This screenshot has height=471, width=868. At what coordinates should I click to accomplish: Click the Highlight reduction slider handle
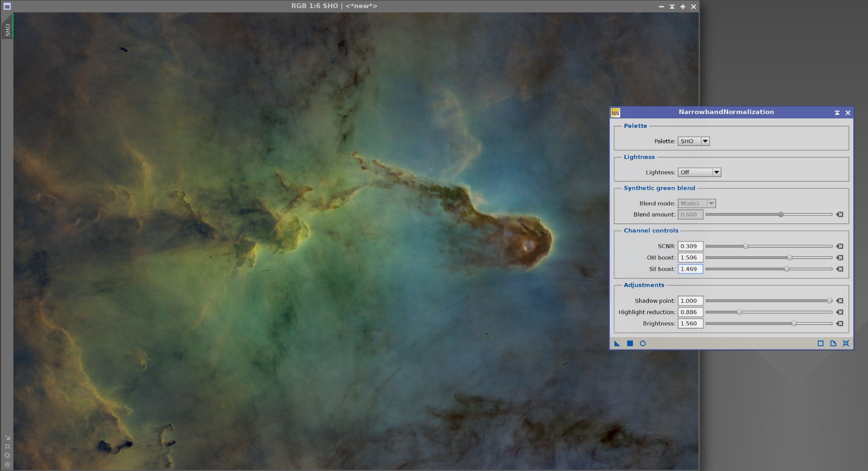tap(739, 312)
